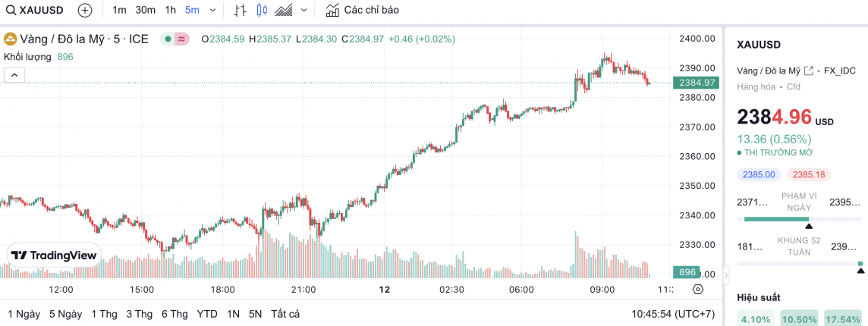Open the time interval dropdown arrow
The height and width of the screenshot is (326, 868).
[212, 11]
